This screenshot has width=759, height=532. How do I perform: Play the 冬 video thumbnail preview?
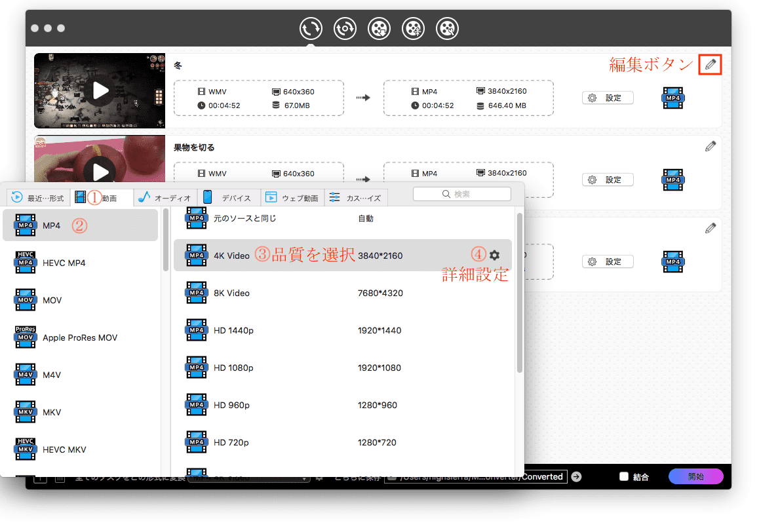click(x=100, y=90)
